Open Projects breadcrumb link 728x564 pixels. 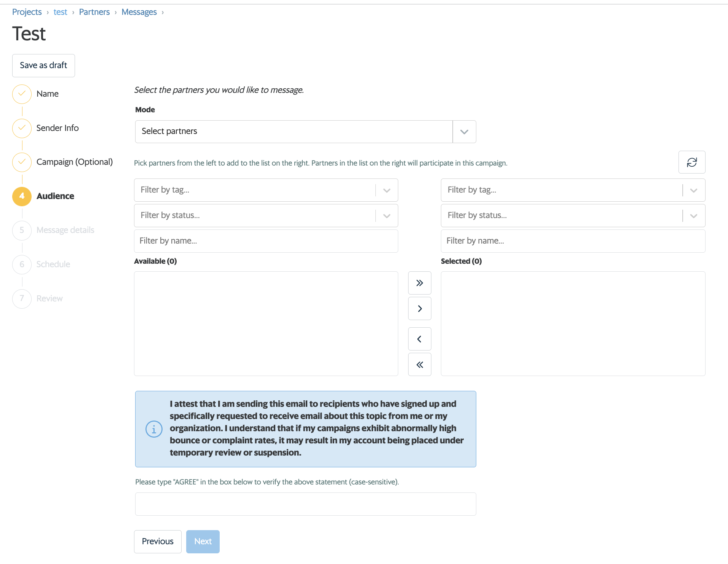pyautogui.click(x=27, y=12)
